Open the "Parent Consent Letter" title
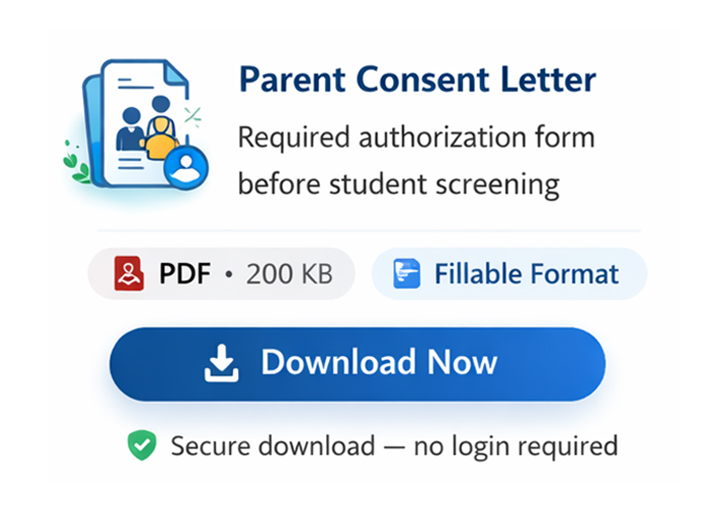725x516 pixels. 417,79
